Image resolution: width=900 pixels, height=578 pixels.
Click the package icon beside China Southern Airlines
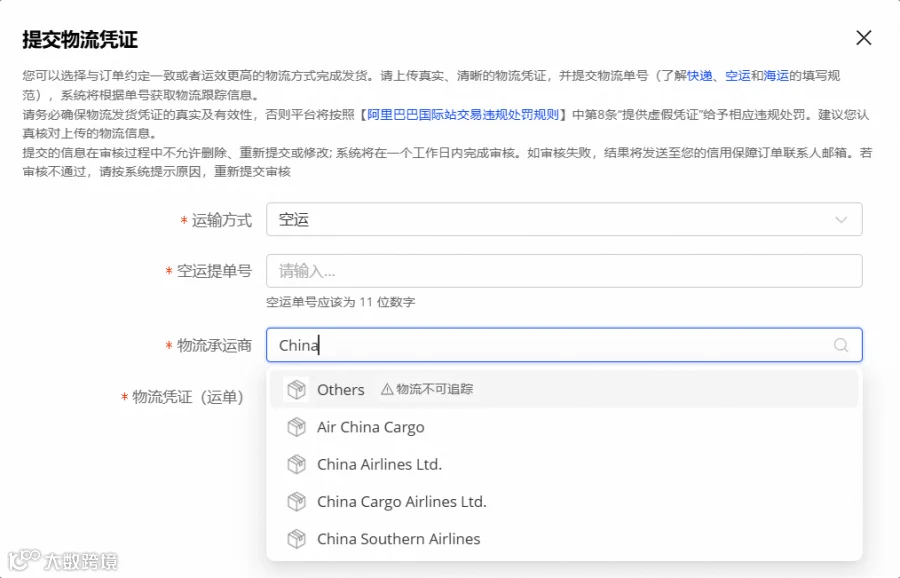[296, 539]
